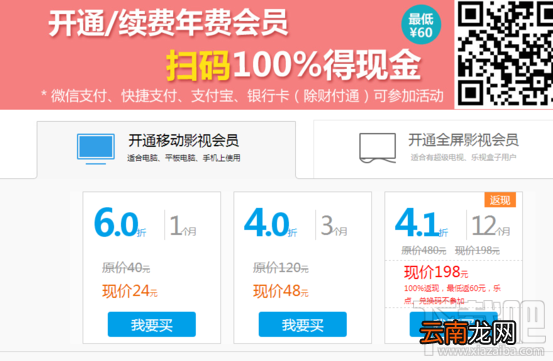
Task: Select the 4.0折 3个月 plan discount
Action: 271,223
